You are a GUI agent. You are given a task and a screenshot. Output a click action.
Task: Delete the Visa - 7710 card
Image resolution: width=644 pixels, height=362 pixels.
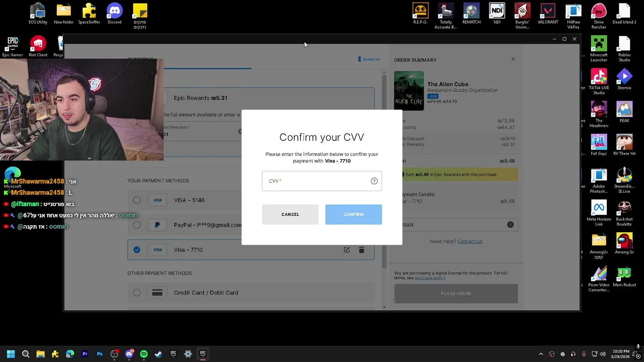point(361,250)
